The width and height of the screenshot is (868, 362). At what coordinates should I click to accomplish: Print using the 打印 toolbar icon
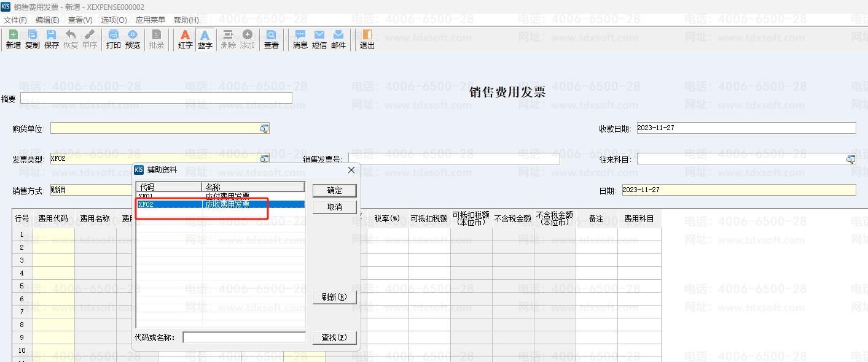coord(113,39)
